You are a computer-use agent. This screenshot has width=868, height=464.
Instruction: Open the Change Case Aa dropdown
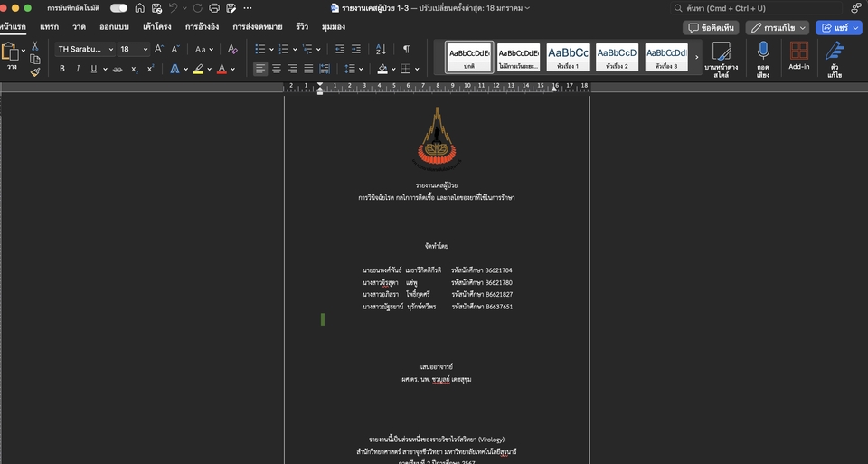[x=203, y=49]
